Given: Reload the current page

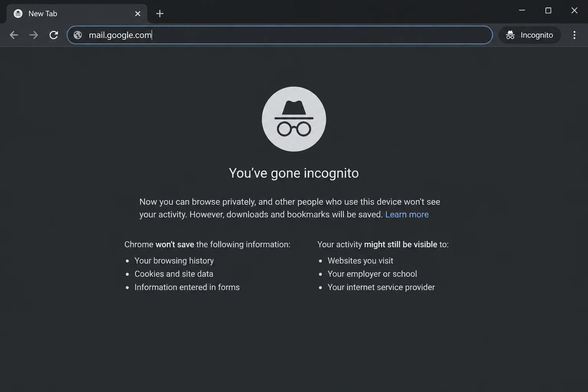Looking at the screenshot, I should [54, 35].
